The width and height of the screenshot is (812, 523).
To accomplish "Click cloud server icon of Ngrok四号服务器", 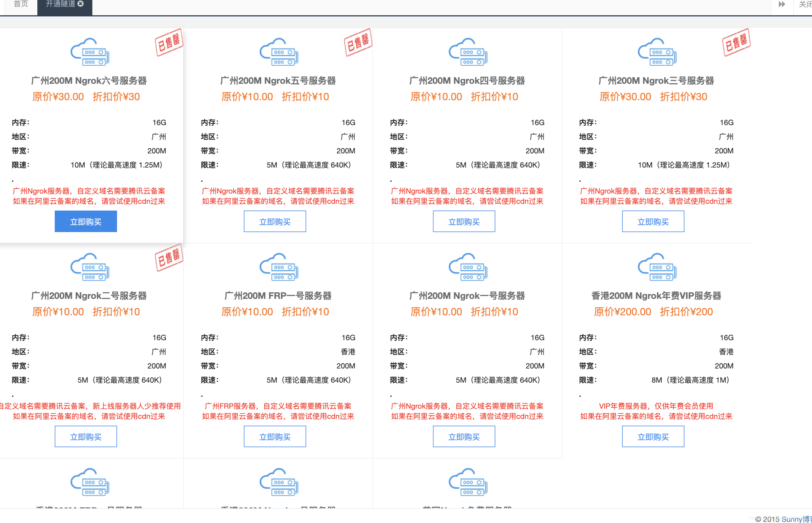I will pos(468,52).
